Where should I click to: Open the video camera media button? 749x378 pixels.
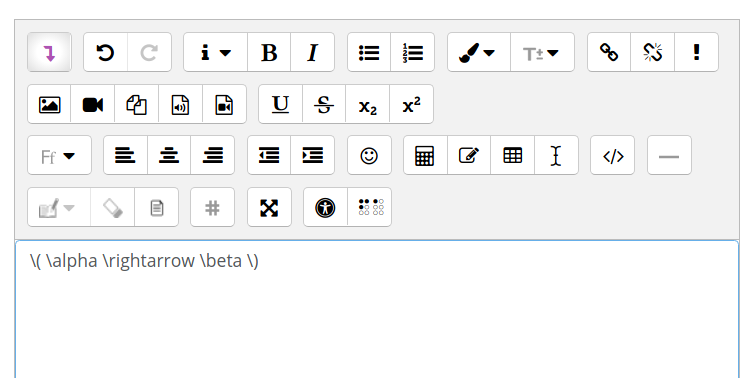tap(93, 104)
